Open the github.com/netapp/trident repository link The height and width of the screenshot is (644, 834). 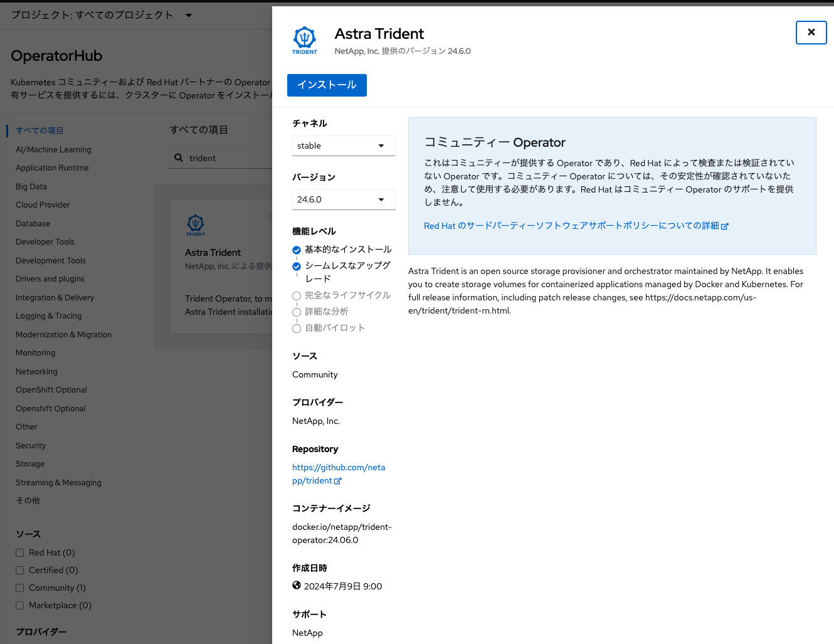click(339, 474)
